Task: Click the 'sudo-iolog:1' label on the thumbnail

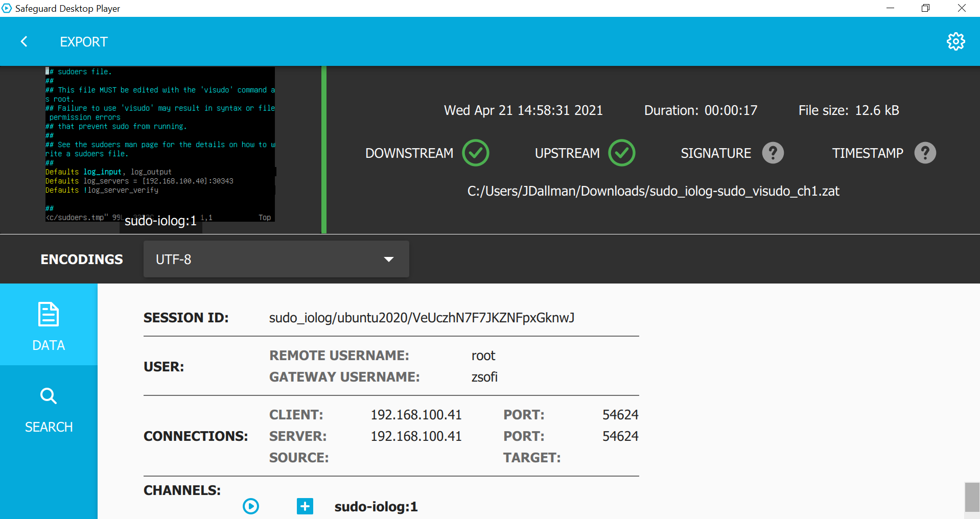Action: pos(160,221)
